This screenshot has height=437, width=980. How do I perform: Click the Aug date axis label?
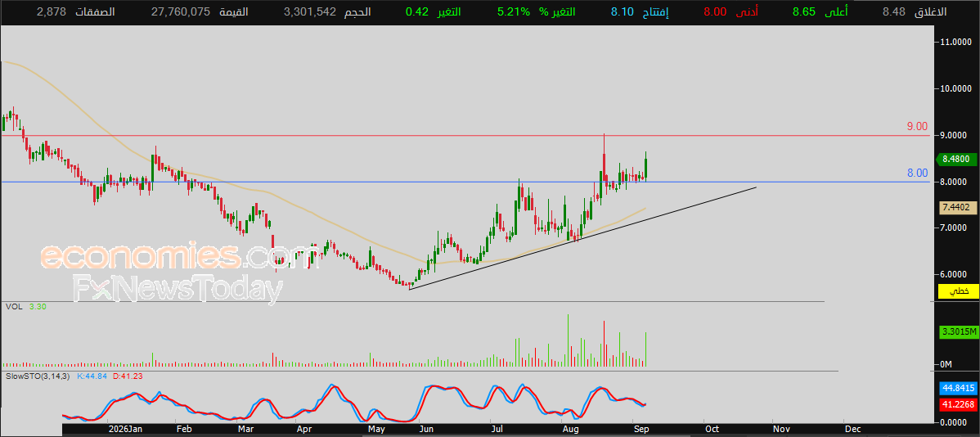point(571,430)
